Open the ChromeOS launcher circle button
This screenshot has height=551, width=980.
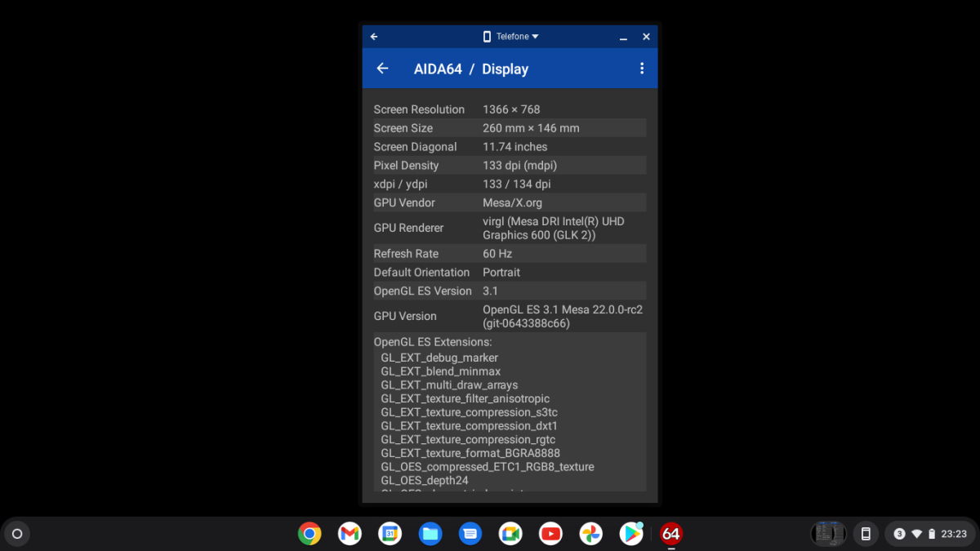coord(17,534)
